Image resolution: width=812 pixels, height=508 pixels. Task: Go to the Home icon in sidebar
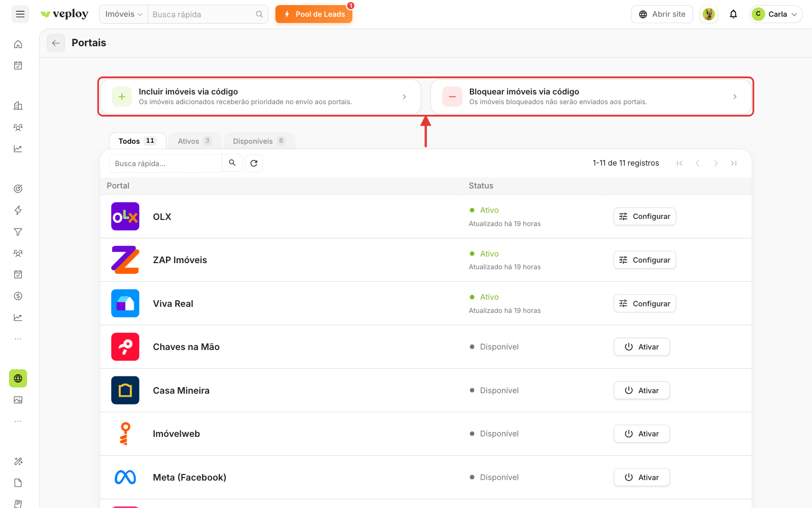(x=18, y=44)
